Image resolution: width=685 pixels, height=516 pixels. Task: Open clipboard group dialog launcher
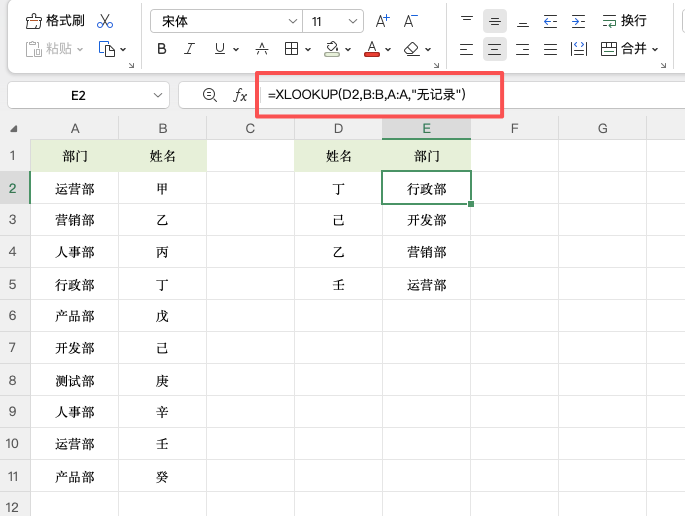[131, 65]
